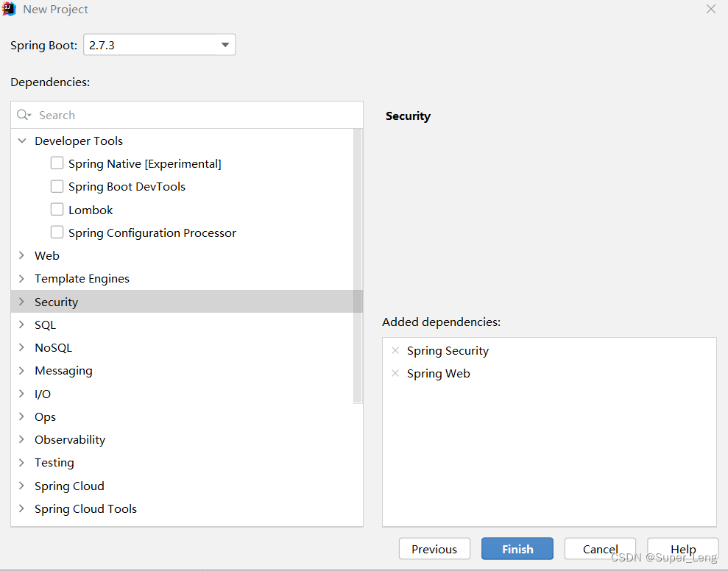Image resolution: width=728 pixels, height=571 pixels.
Task: Remove Spring Web from added dependencies
Action: click(x=395, y=373)
